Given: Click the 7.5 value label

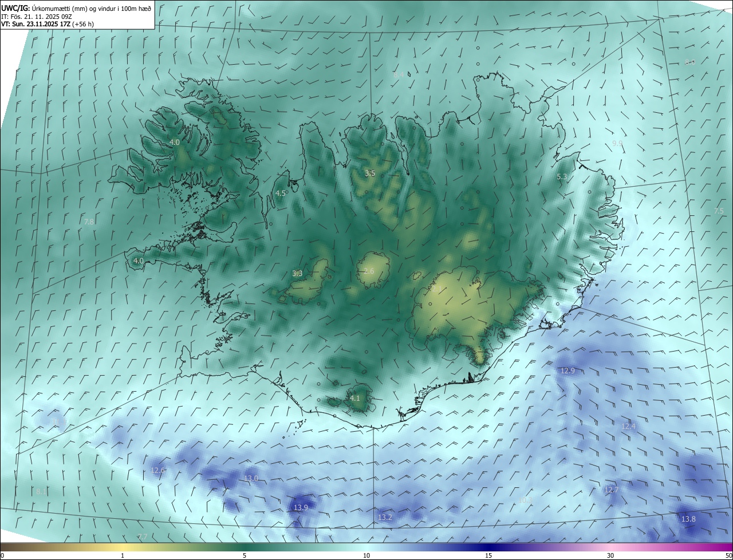Looking at the screenshot, I should point(719,211).
